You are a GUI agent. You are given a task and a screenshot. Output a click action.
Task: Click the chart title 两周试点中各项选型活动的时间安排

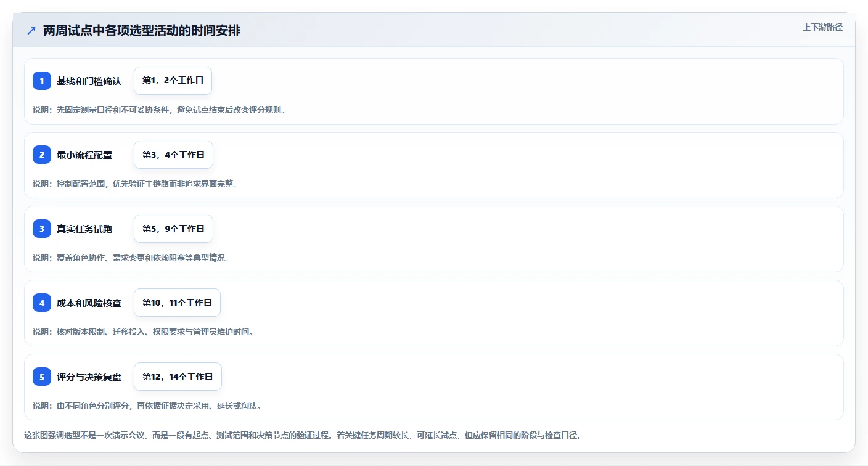tap(142, 31)
